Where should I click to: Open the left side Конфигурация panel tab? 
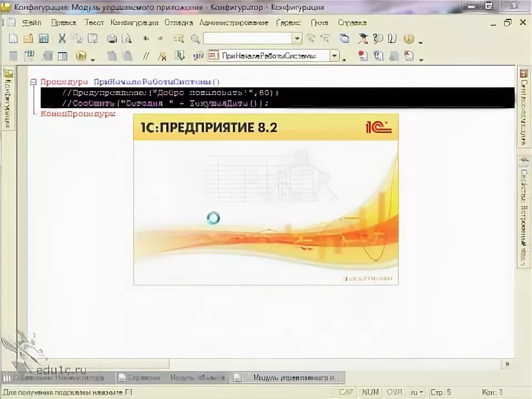tap(8, 99)
